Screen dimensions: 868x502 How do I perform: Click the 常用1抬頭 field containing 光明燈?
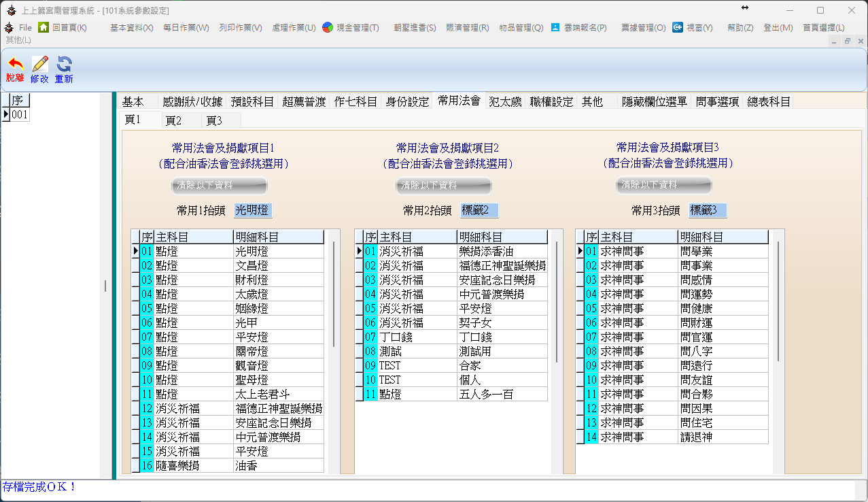tap(253, 211)
